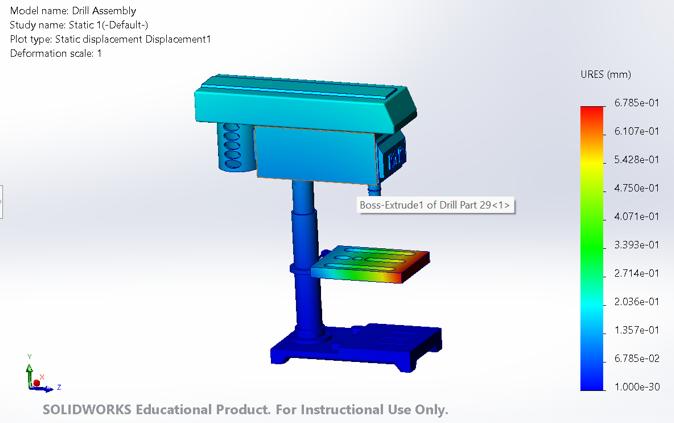Viewport: 674px width, 423px height.
Task: Click the 6.785e-01 maximum legend value
Action: [636, 103]
